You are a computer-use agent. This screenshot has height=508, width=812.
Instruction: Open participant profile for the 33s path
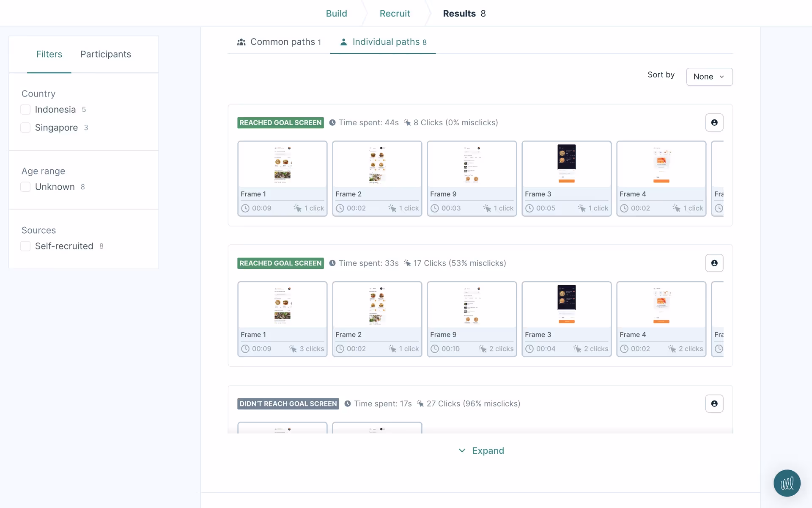click(x=714, y=263)
